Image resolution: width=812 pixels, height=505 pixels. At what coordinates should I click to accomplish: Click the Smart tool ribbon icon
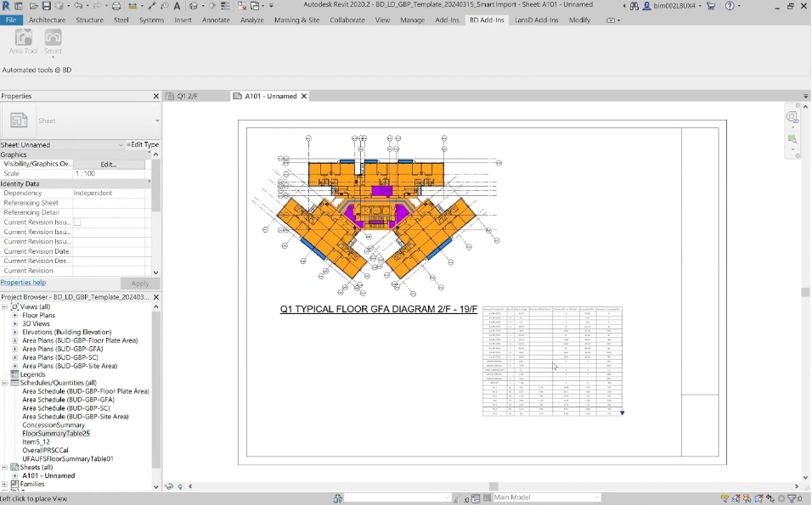pyautogui.click(x=53, y=41)
